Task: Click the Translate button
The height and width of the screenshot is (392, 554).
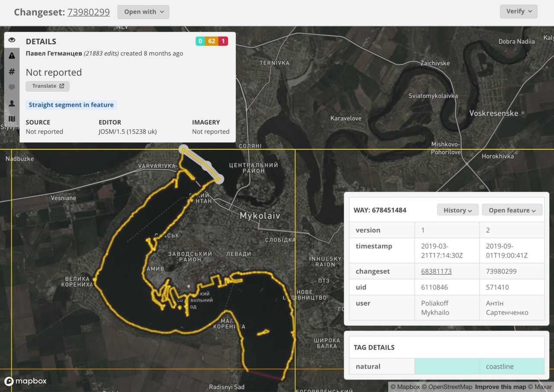Action: (48, 86)
